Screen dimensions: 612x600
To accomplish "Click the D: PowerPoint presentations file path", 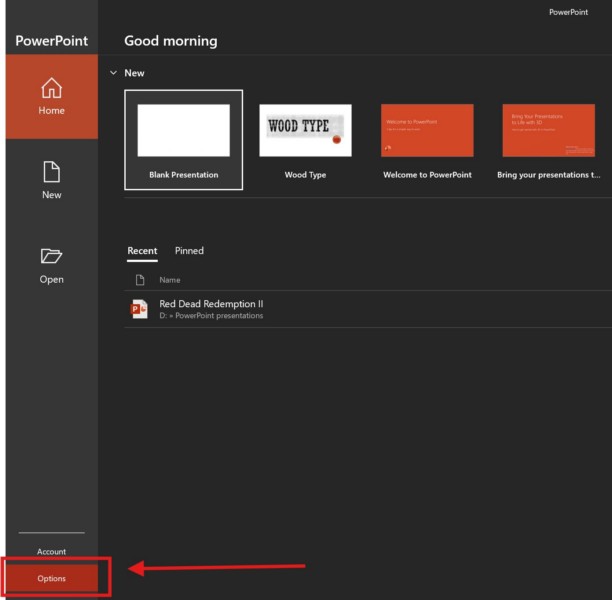I will (x=211, y=316).
